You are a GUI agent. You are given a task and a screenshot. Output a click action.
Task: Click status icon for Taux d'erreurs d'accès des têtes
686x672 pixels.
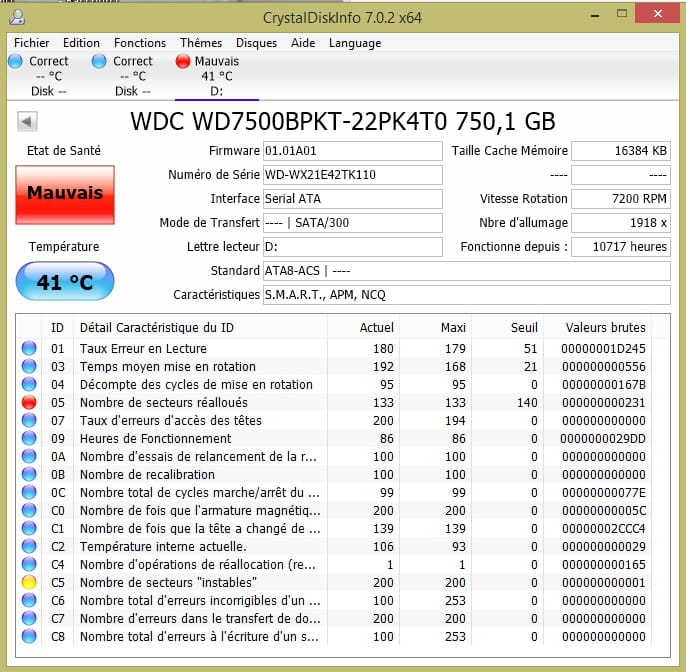(x=29, y=420)
